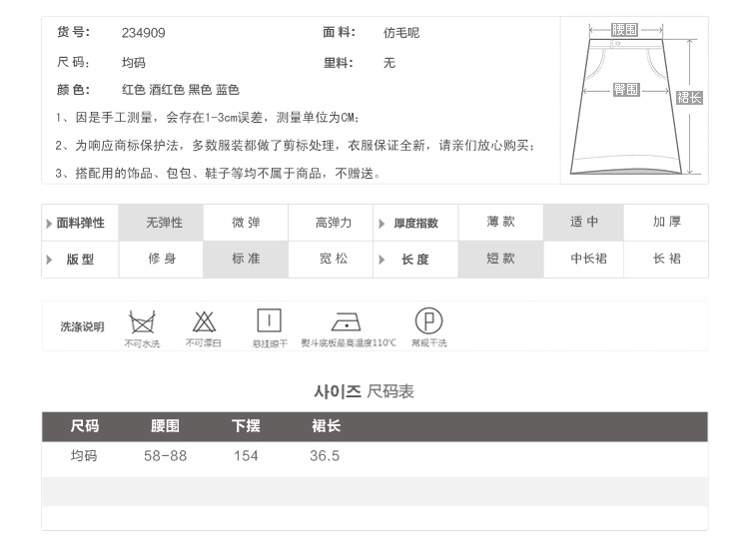Select the 长裙 length cell
749x560 pixels.
[x=666, y=260]
